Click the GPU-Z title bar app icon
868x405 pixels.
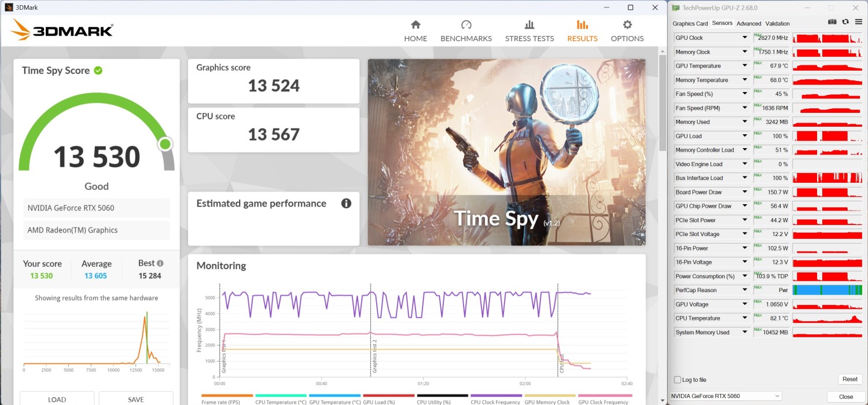pyautogui.click(x=676, y=8)
